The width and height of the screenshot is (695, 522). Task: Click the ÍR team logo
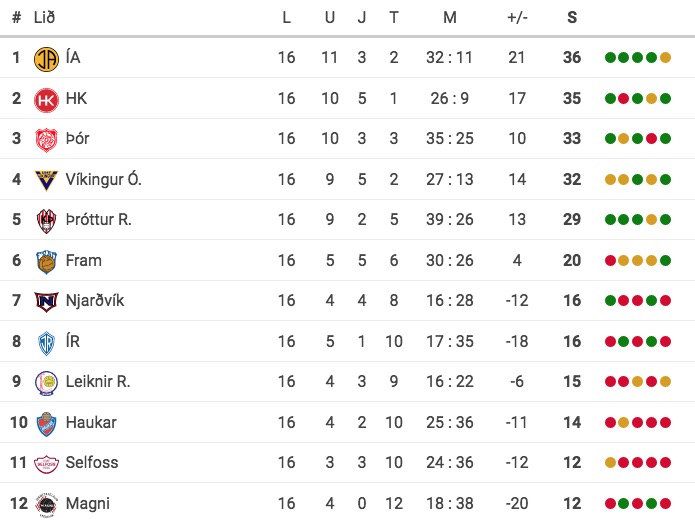coord(46,342)
